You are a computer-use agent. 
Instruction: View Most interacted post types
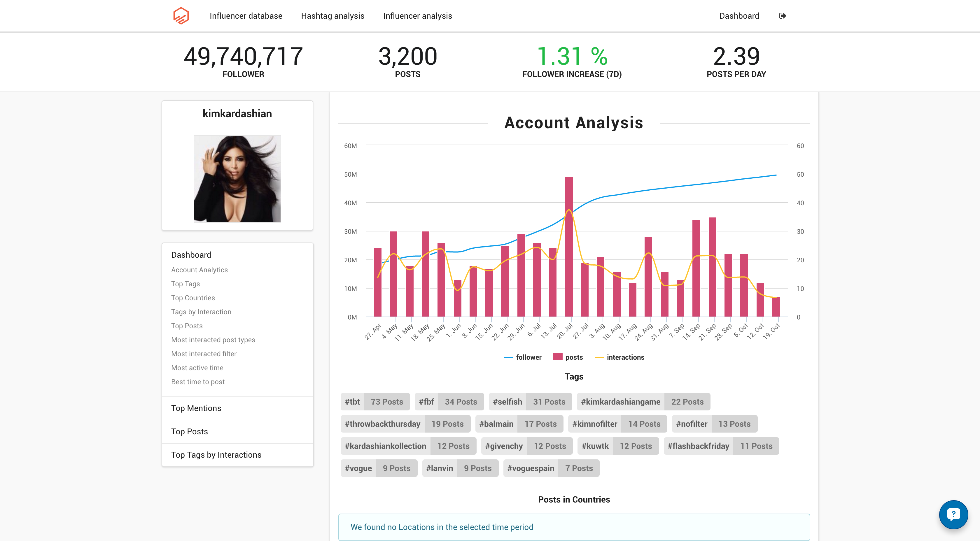point(213,340)
